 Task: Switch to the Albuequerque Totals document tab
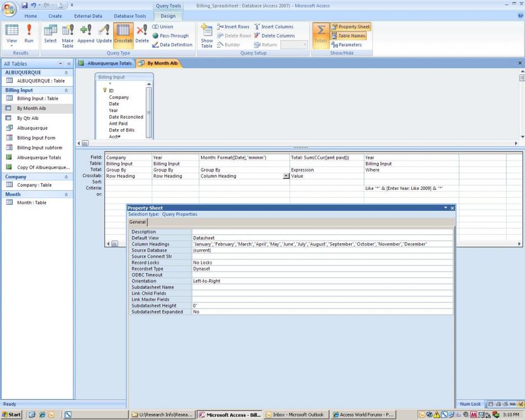click(x=109, y=63)
